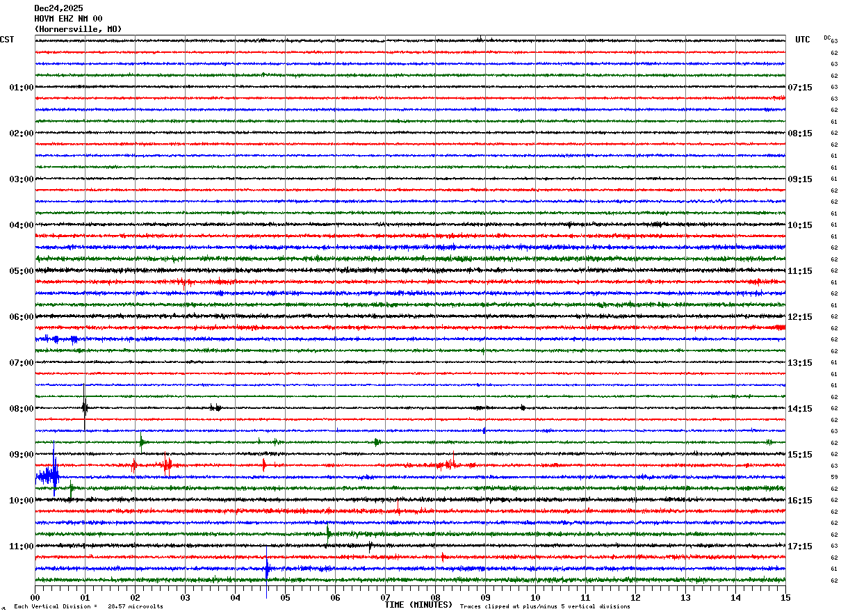Click the 08:15 UTC time label
This screenshot has height=616, width=841.
coord(800,133)
